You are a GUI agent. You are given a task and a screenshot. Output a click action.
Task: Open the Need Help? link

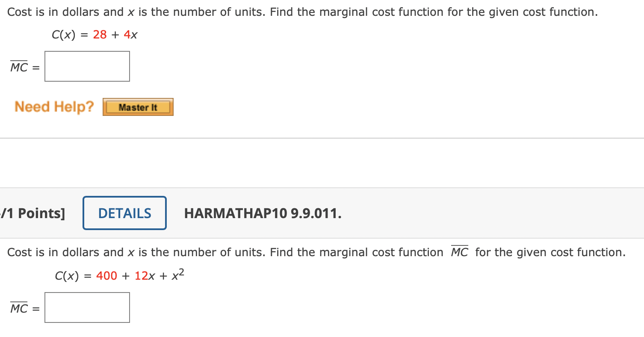point(53,106)
